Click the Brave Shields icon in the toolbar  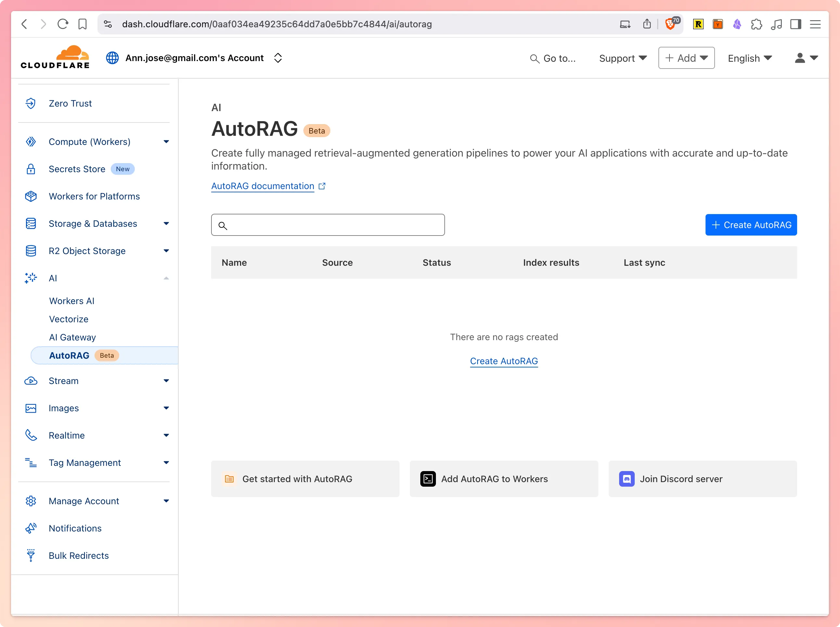(x=670, y=24)
